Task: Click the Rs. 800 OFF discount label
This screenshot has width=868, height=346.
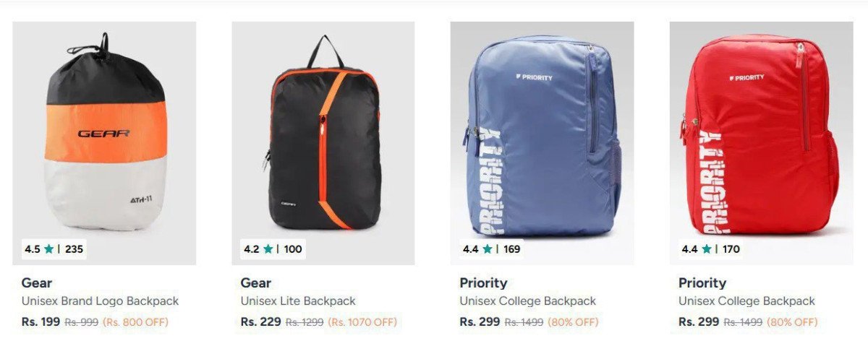Action: point(135,322)
